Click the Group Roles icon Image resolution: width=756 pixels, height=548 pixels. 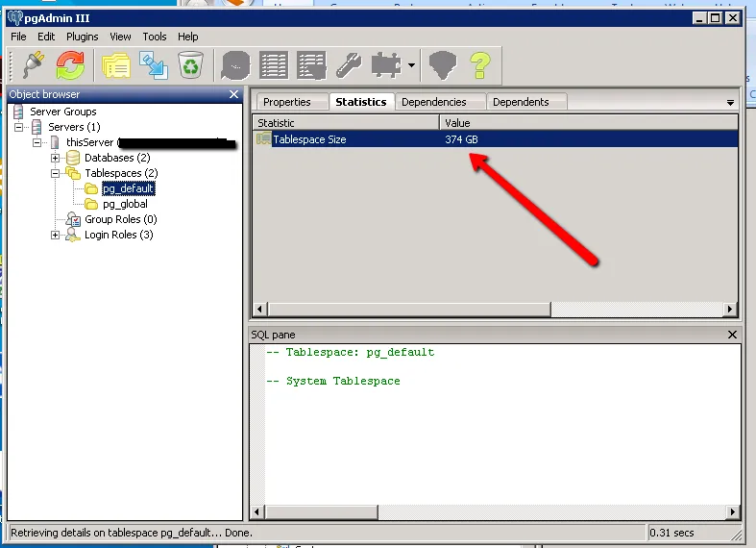73,219
